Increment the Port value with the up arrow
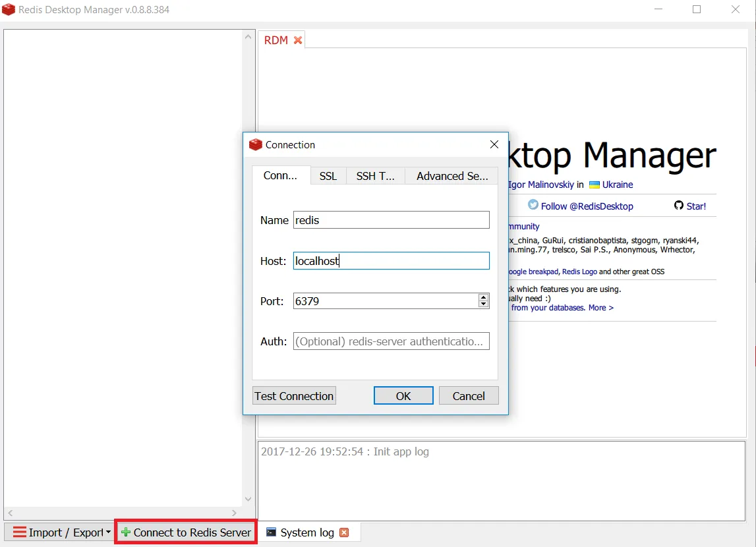Screen dimensions: 756x547 pyautogui.click(x=483, y=297)
